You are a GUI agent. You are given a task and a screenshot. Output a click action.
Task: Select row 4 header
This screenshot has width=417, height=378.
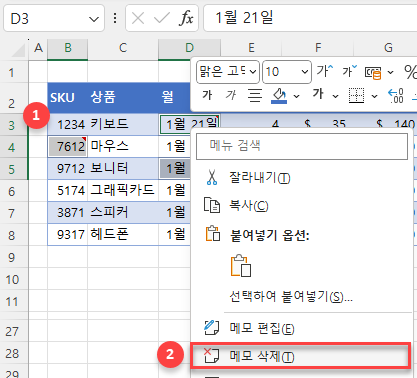[14, 147]
